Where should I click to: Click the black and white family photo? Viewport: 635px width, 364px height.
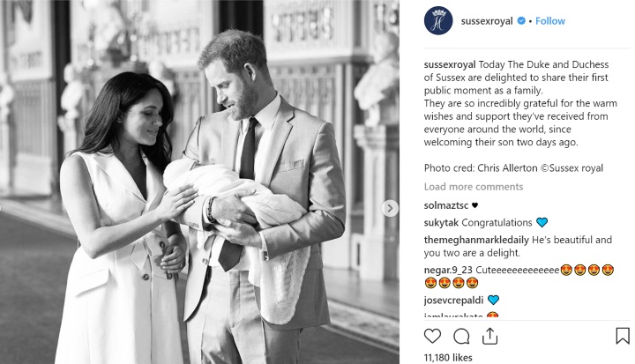[x=199, y=182]
